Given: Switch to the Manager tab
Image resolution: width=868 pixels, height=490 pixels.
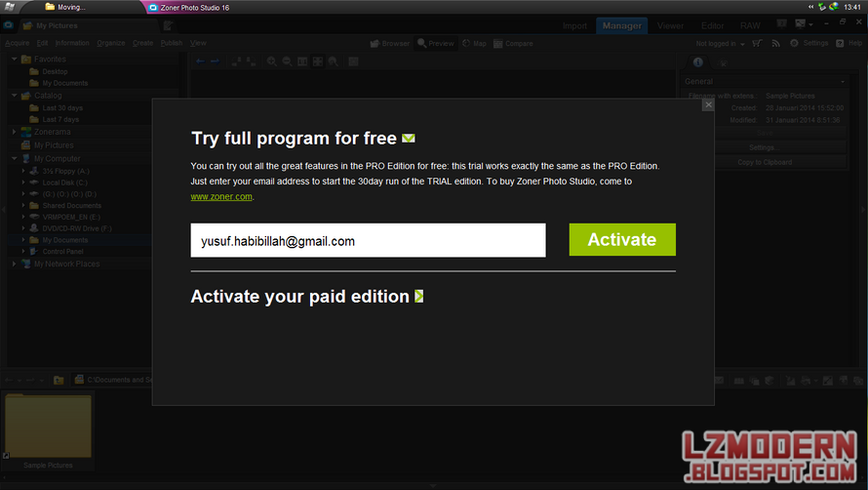Looking at the screenshot, I should (621, 25).
